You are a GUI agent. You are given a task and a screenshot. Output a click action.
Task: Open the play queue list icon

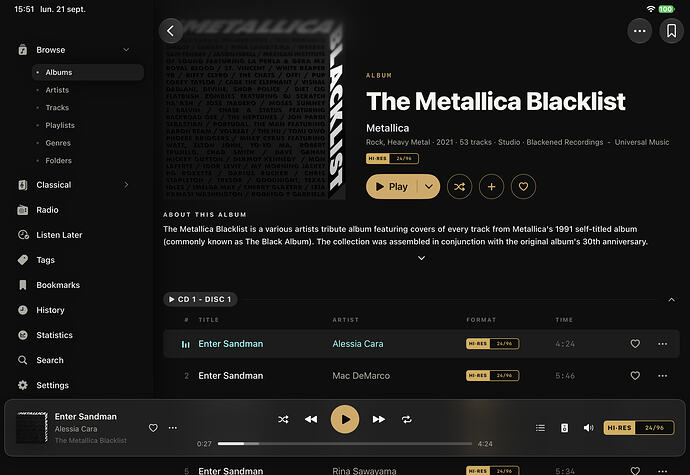click(x=540, y=428)
